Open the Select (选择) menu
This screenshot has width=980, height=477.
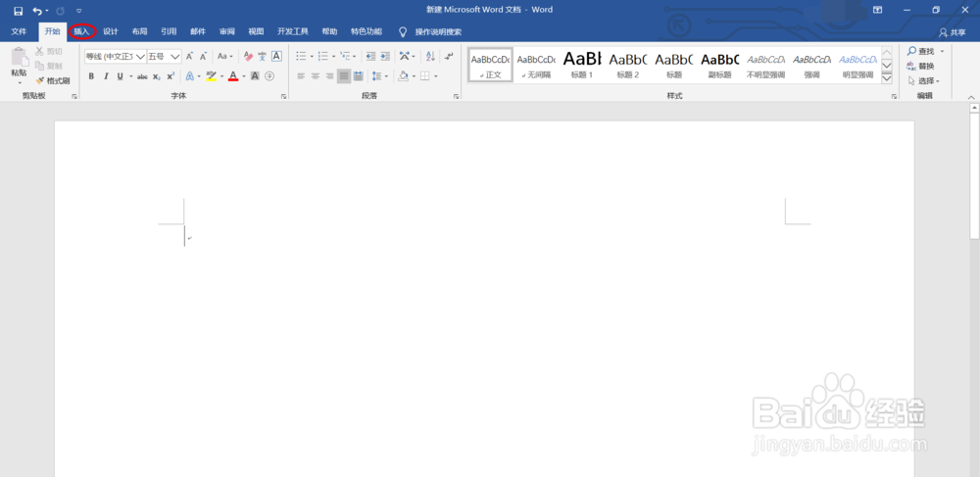[x=924, y=80]
